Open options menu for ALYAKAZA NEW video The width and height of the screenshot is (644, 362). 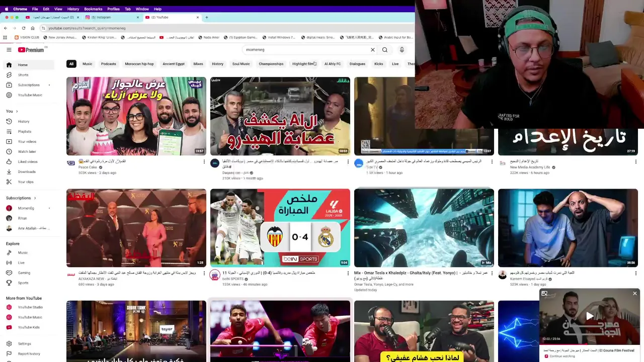204,273
